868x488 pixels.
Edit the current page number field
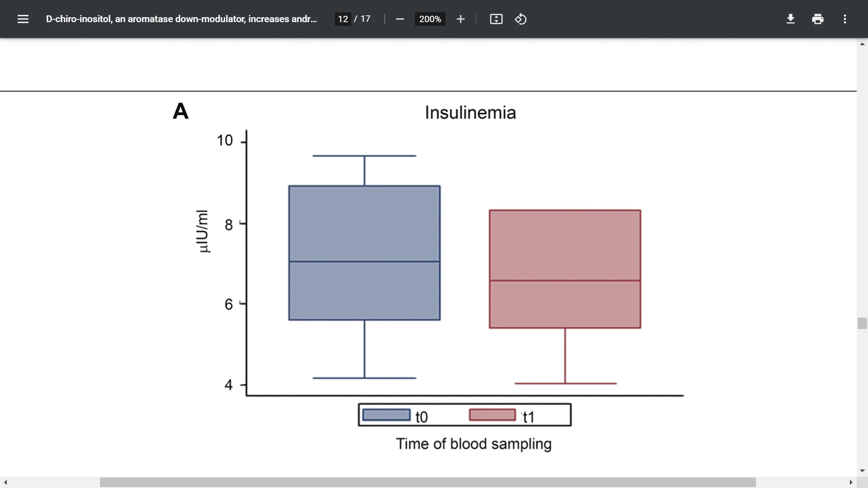pos(343,19)
